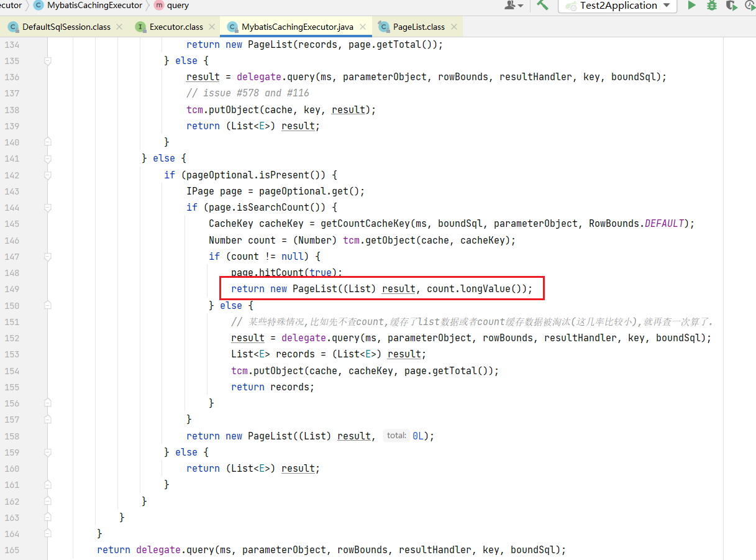This screenshot has height=560, width=756.
Task: Click line number 149 in the gutter
Action: click(x=12, y=289)
